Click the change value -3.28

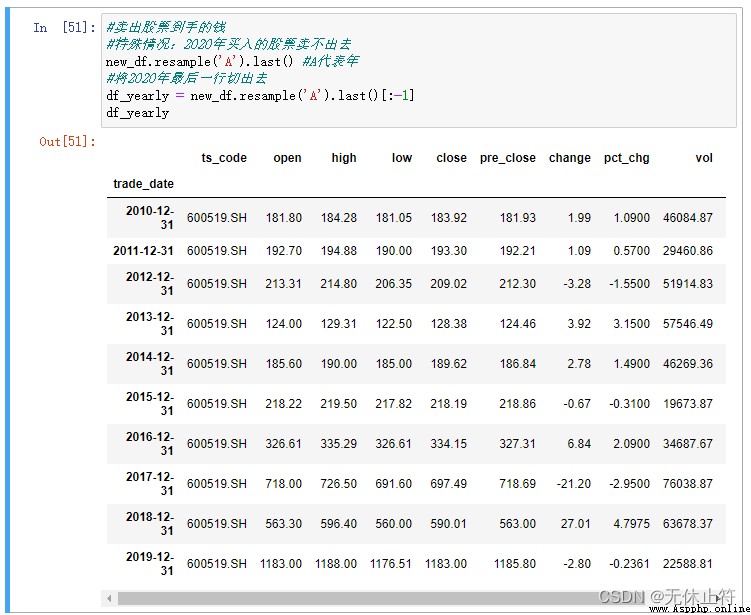click(577, 284)
